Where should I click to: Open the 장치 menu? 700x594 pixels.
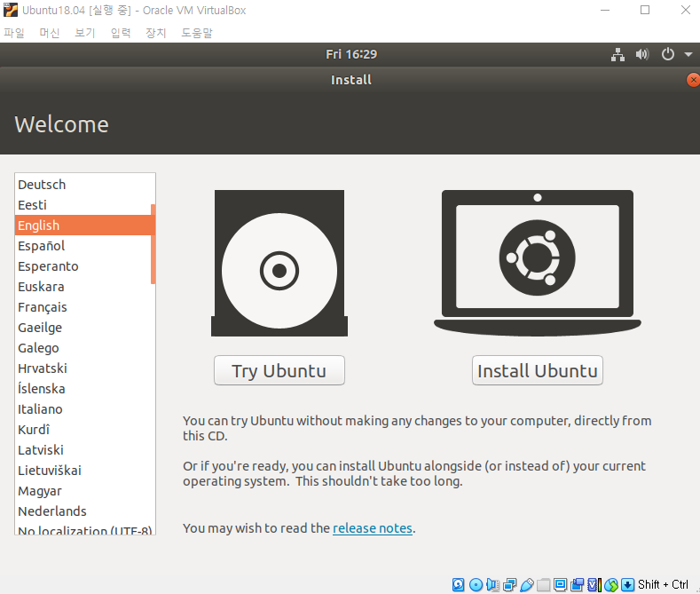156,33
